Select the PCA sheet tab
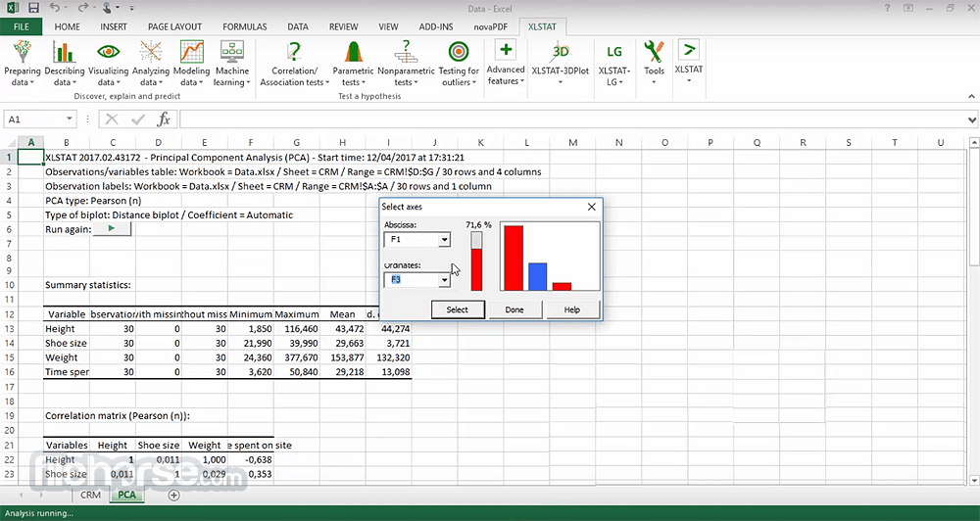The width and height of the screenshot is (980, 521). pos(126,495)
